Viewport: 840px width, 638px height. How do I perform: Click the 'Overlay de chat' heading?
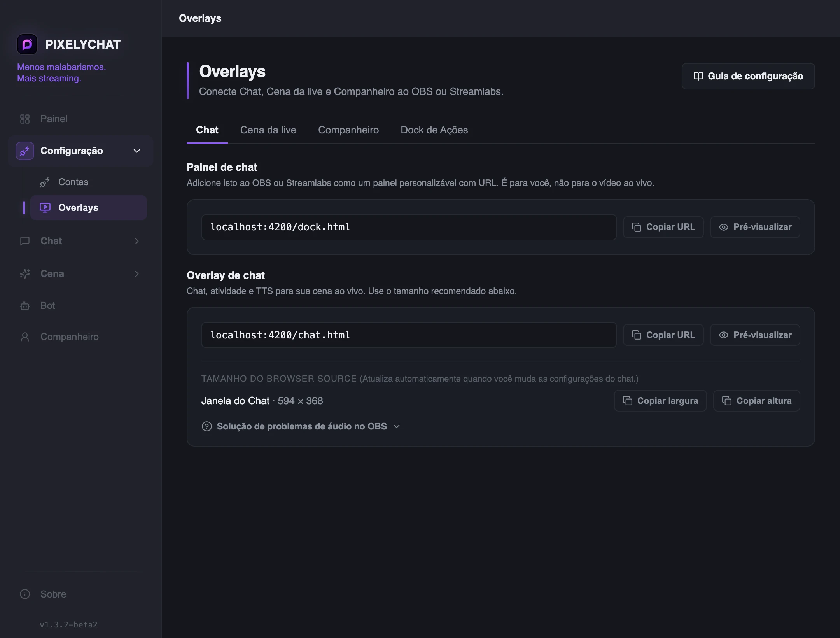[226, 275]
